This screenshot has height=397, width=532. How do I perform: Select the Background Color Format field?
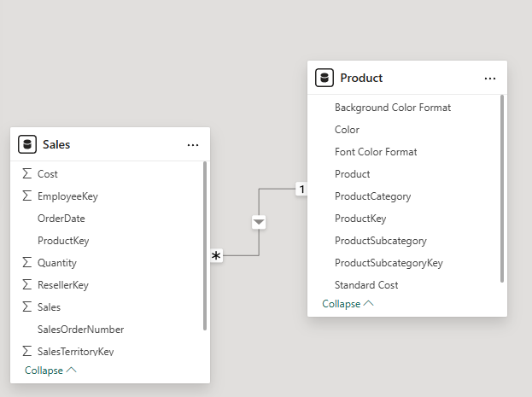(393, 108)
